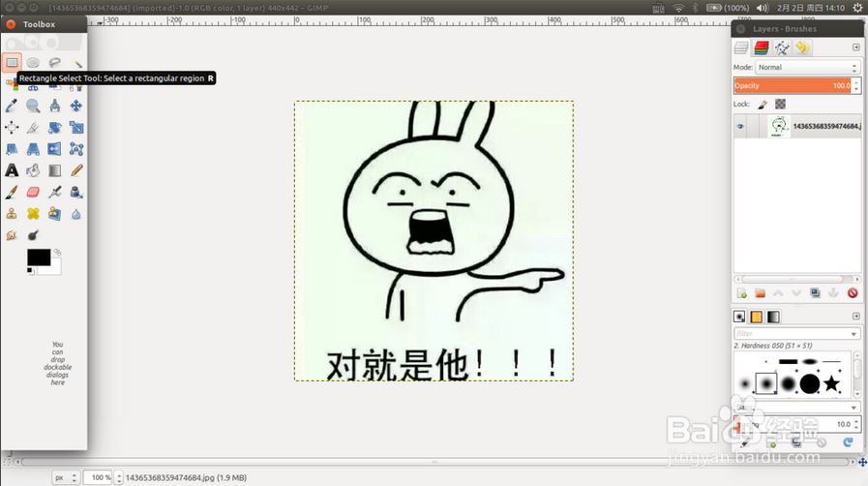Select the Airbrush tool
This screenshot has width=868, height=486.
tap(54, 192)
